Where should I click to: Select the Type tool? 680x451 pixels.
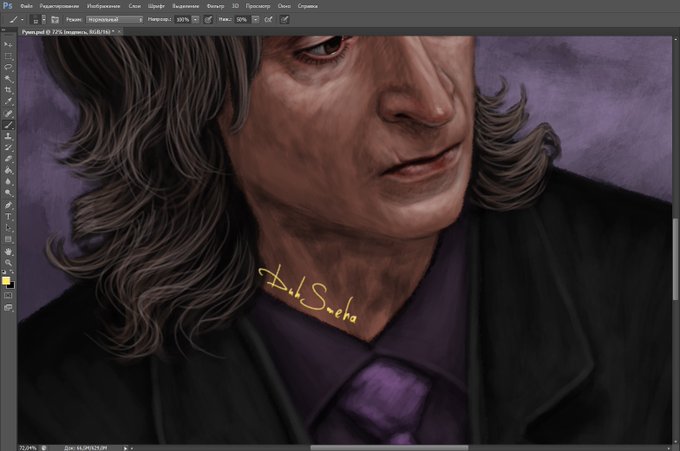click(x=8, y=216)
